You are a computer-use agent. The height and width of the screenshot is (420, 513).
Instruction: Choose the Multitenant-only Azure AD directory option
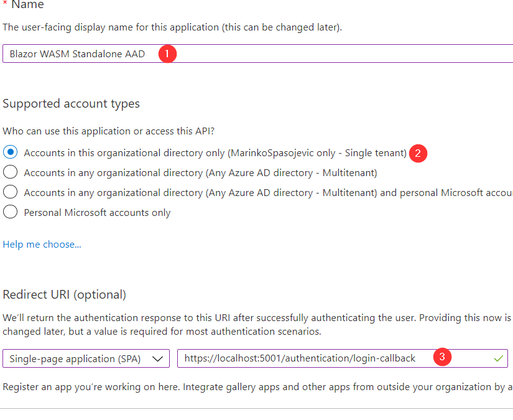pos(11,172)
